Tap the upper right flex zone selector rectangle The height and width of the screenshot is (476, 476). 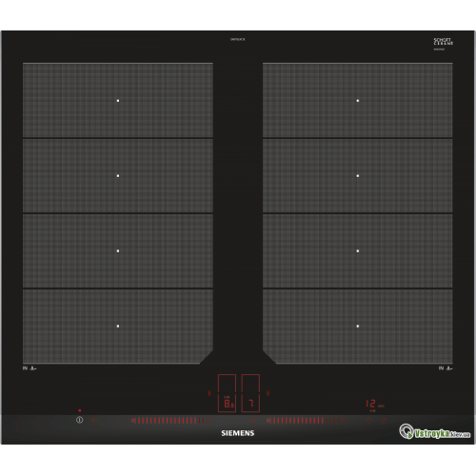tap(250, 384)
